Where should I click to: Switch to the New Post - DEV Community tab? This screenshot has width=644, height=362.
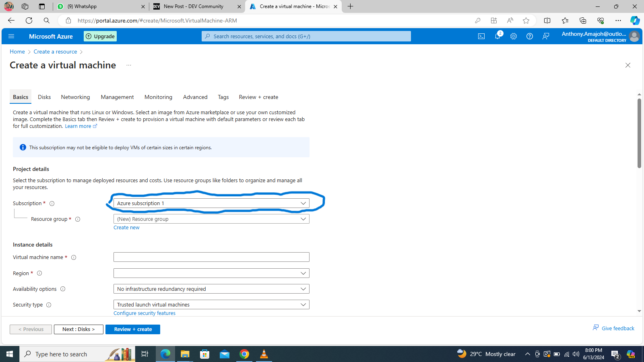pyautogui.click(x=197, y=6)
